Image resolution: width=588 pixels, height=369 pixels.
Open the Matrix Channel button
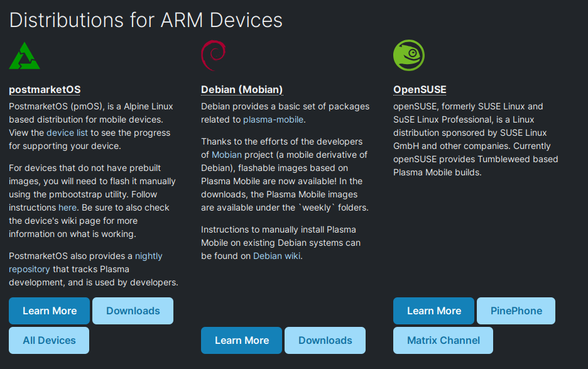pyautogui.click(x=444, y=341)
